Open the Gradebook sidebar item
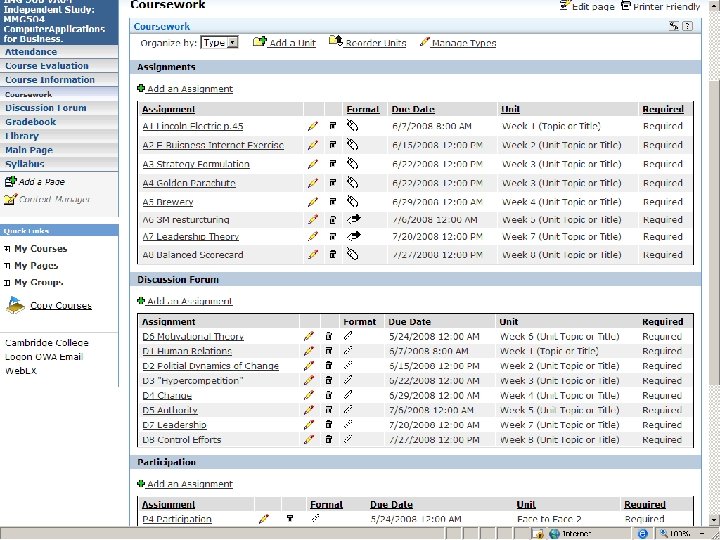720x540 pixels. [x=31, y=122]
